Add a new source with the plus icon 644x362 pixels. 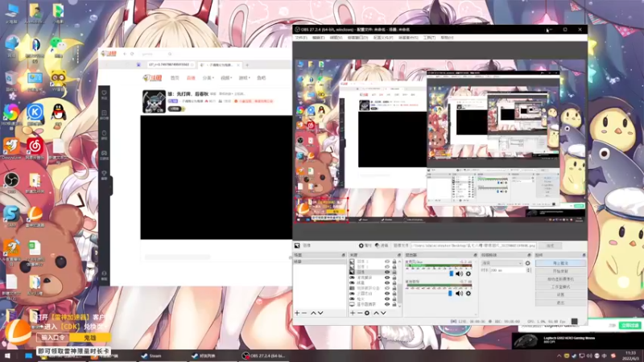(x=353, y=313)
